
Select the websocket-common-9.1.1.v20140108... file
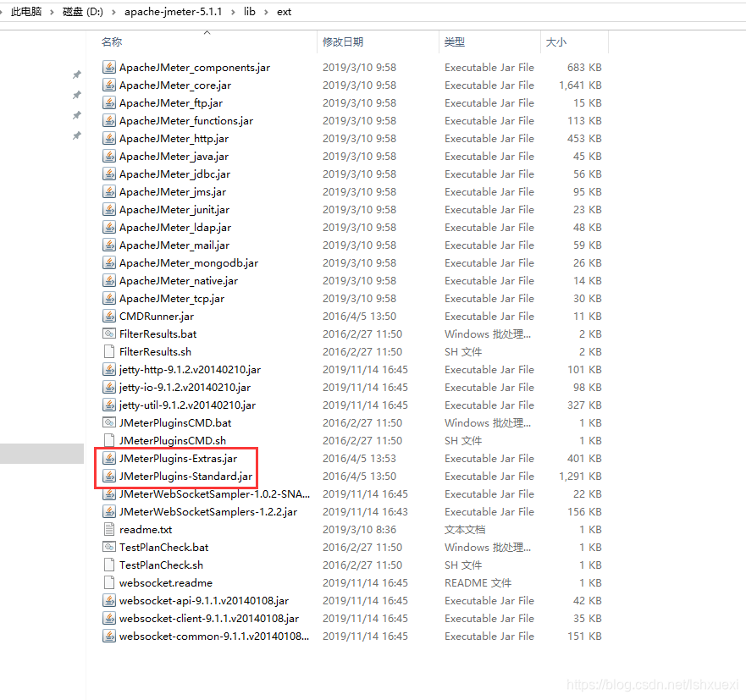213,637
